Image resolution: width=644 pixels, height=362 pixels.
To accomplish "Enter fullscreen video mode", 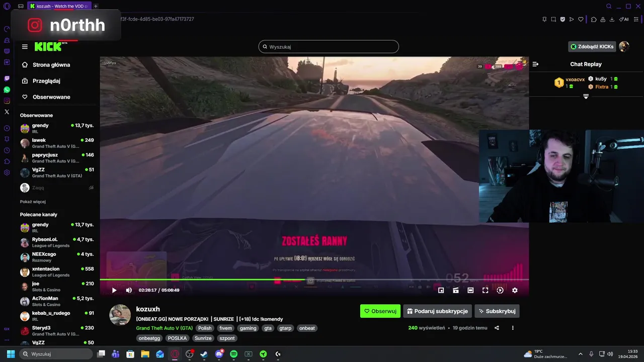I will (x=486, y=290).
